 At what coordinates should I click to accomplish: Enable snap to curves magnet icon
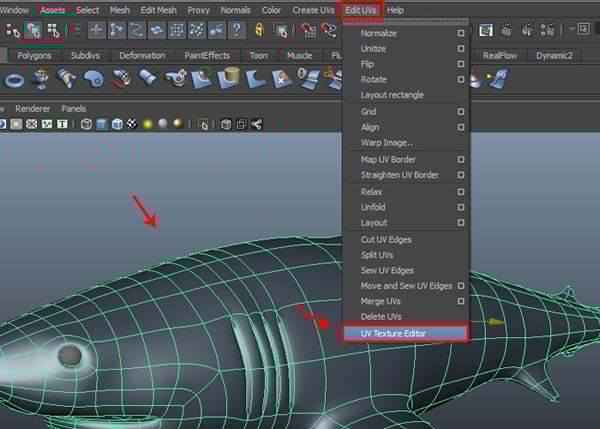(x=329, y=30)
